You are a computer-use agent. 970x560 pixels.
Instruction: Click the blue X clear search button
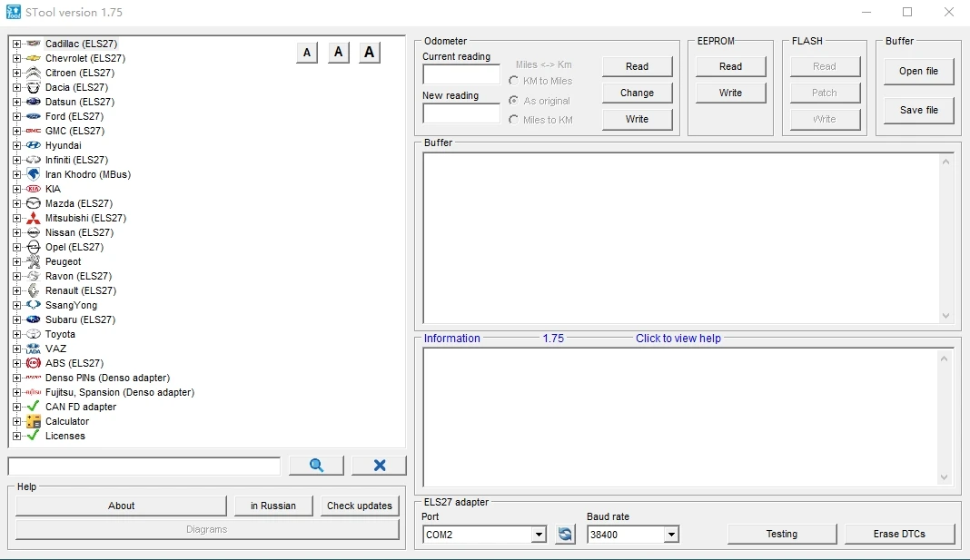coord(380,466)
